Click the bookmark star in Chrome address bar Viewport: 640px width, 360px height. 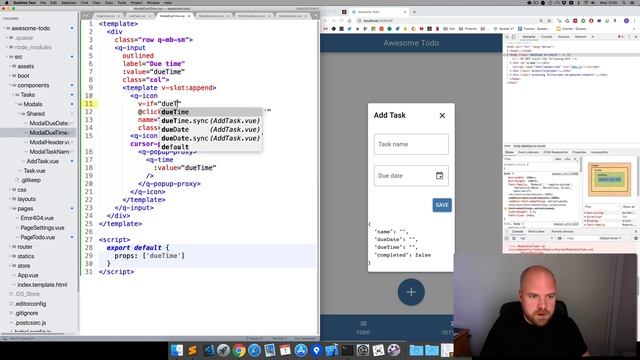click(549, 20)
